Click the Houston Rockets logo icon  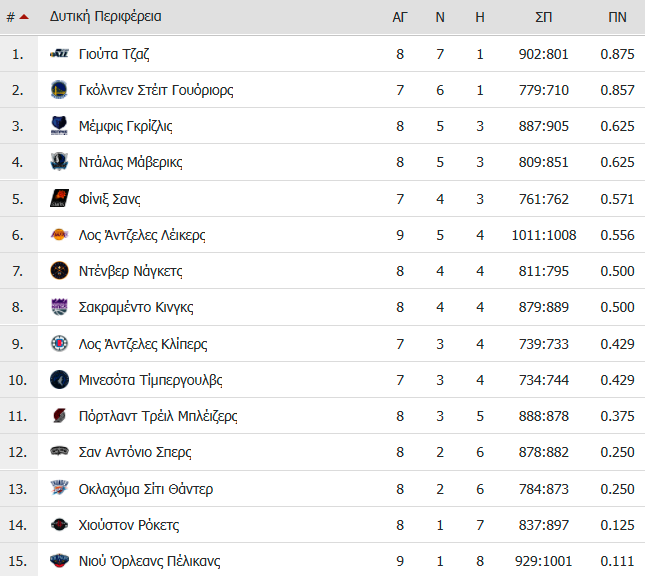point(59,525)
